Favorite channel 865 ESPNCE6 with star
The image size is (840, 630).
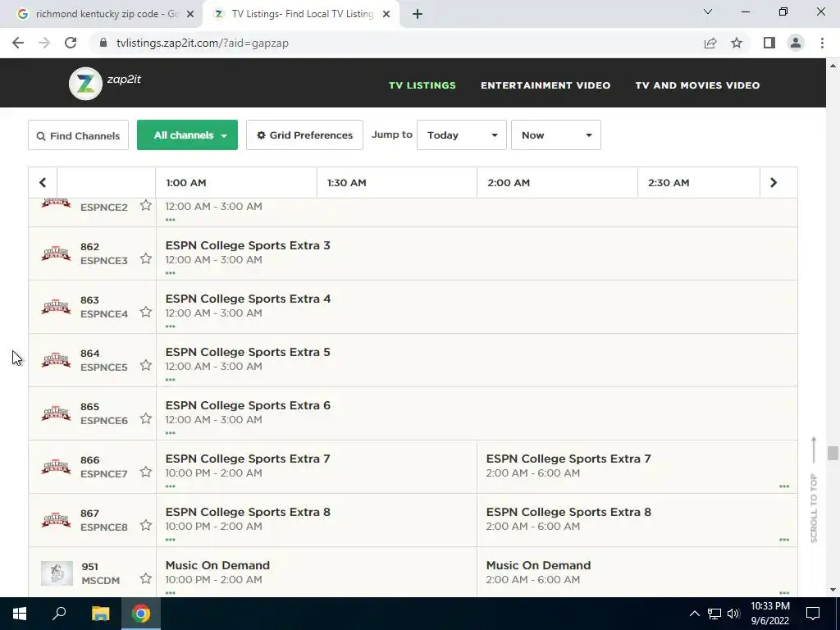click(146, 418)
